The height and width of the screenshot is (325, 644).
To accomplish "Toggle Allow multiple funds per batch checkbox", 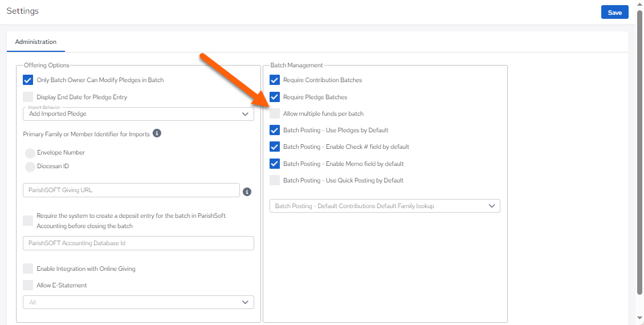I will click(x=275, y=113).
